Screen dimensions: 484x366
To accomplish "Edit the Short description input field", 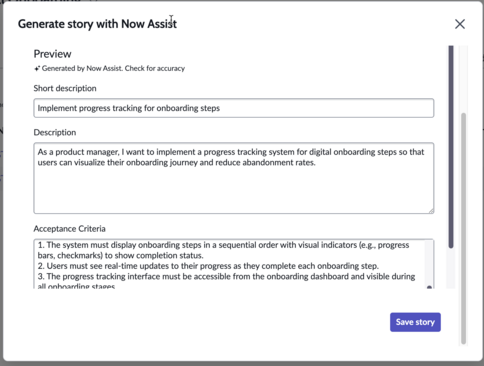I will tap(234, 108).
